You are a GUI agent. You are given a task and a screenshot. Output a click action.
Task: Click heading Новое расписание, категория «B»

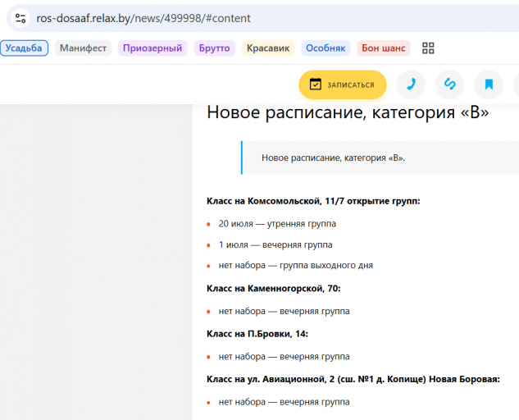(348, 112)
